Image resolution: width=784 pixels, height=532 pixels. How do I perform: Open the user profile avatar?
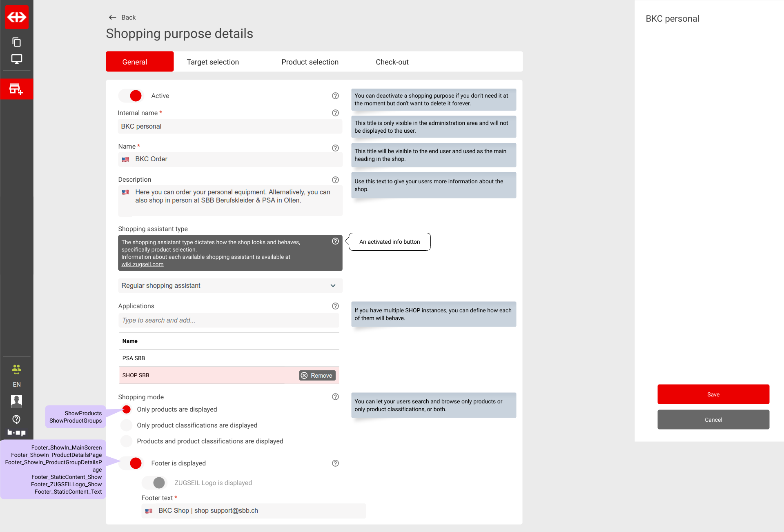pos(16,401)
